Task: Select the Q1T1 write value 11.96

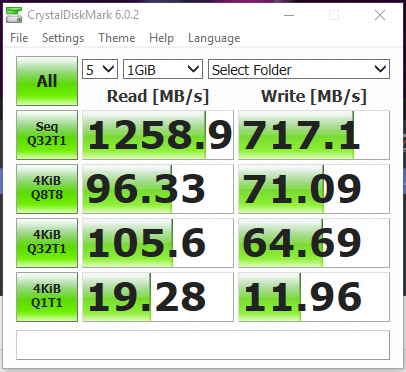Action: pyautogui.click(x=314, y=297)
